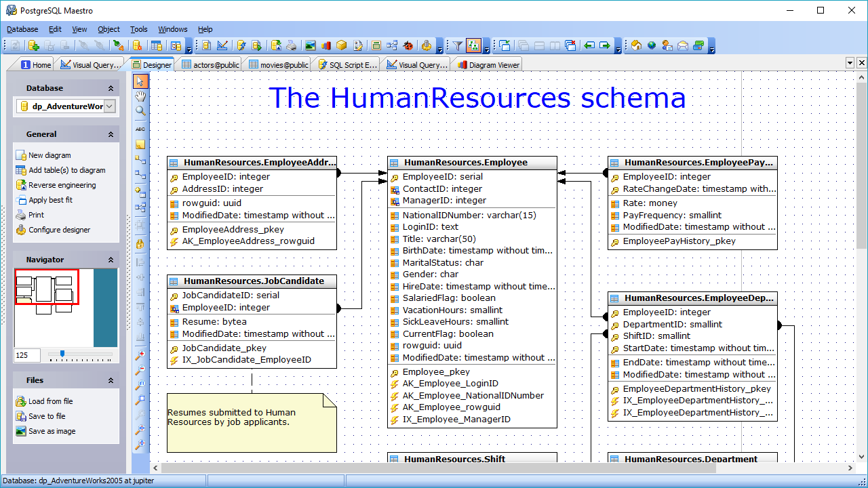Collapse the Database panel header
This screenshot has height=488, width=868.
pyautogui.click(x=111, y=87)
